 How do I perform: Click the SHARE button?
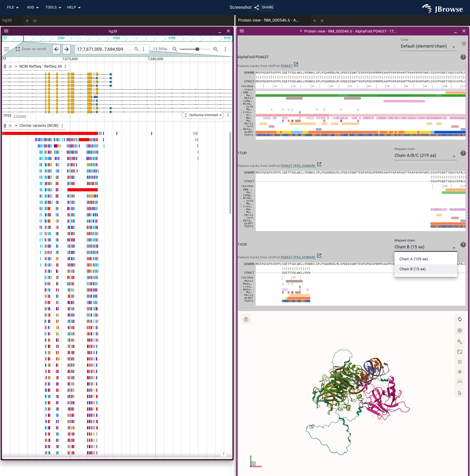click(264, 7)
